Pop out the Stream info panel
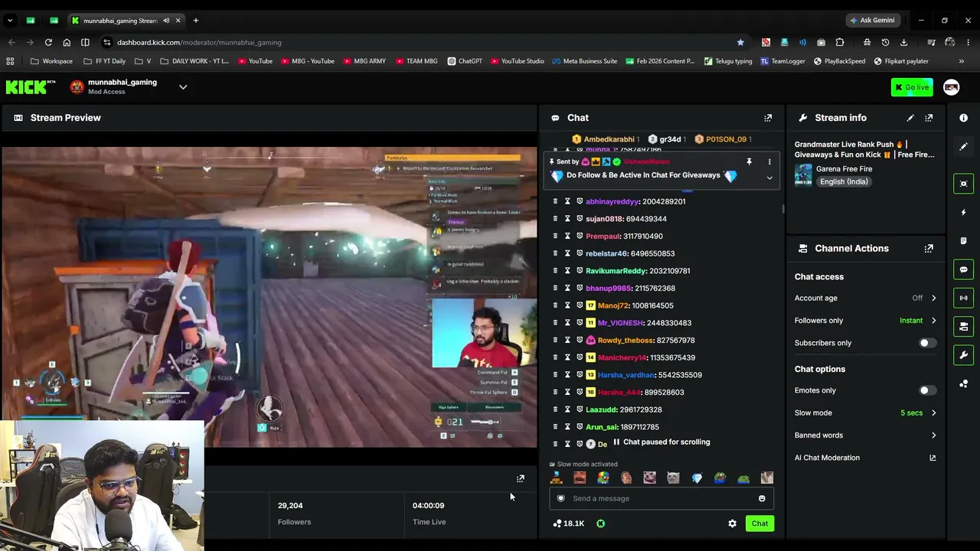Screen dimensions: 980x551 click(x=929, y=118)
